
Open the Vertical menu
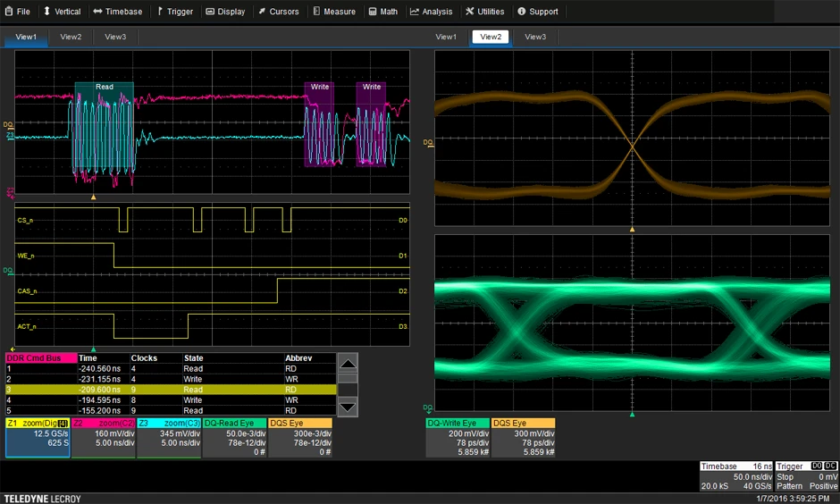point(62,12)
